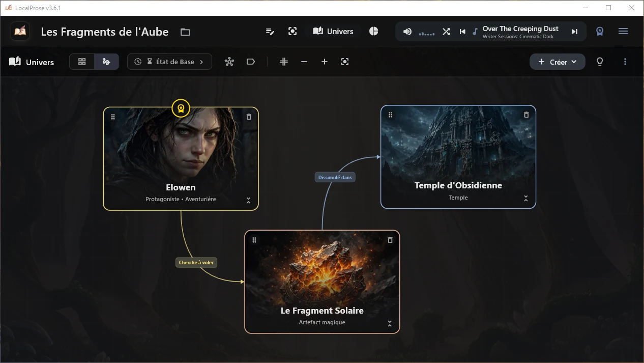Zoom in on the canvas
The width and height of the screenshot is (644, 363).
point(325,62)
